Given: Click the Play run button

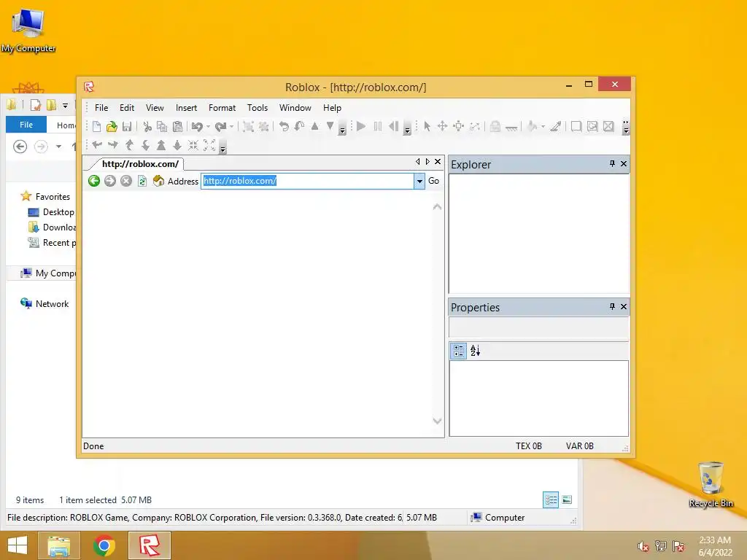Looking at the screenshot, I should click(x=361, y=126).
